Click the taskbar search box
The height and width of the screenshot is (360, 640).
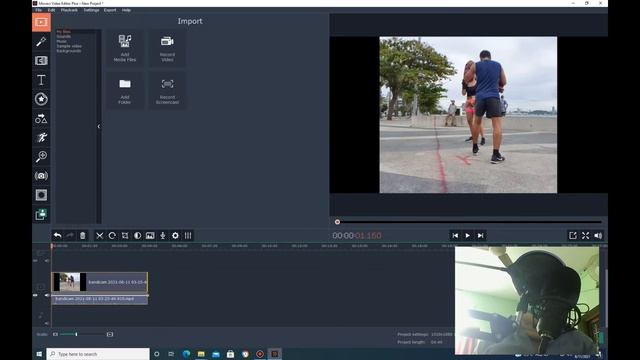point(98,354)
